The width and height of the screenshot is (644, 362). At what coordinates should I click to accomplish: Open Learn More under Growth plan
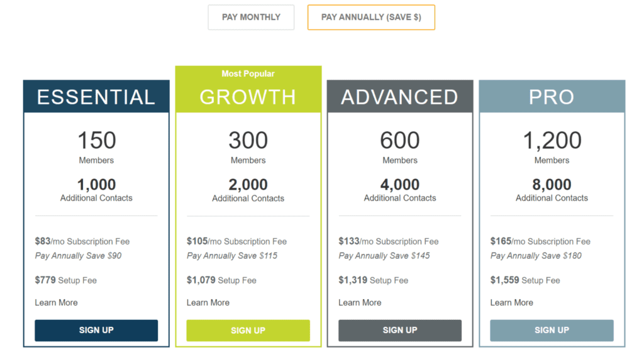(208, 302)
